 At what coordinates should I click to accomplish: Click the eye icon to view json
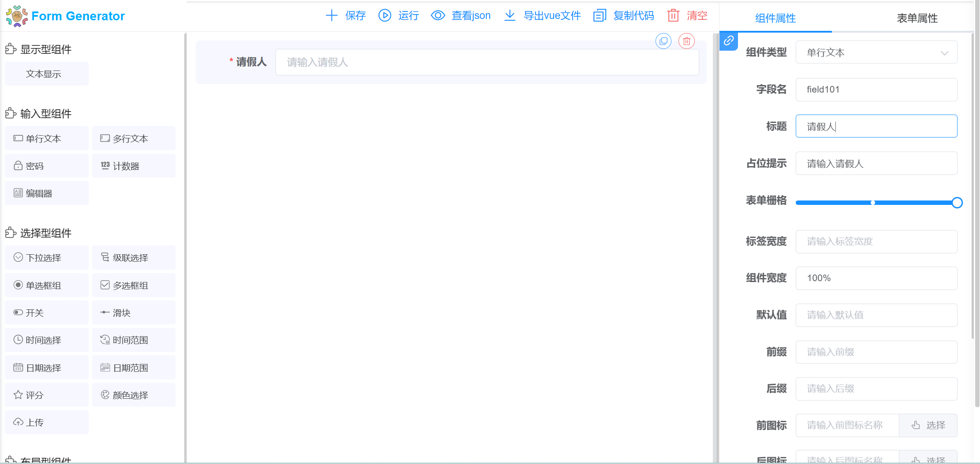tap(438, 15)
